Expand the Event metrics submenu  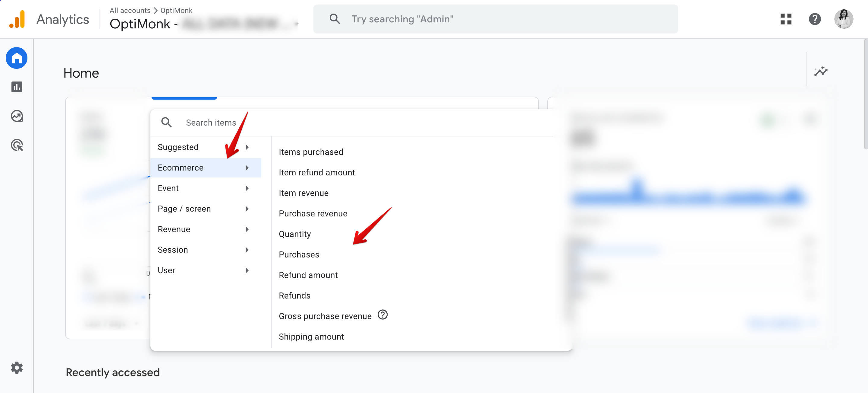click(248, 188)
